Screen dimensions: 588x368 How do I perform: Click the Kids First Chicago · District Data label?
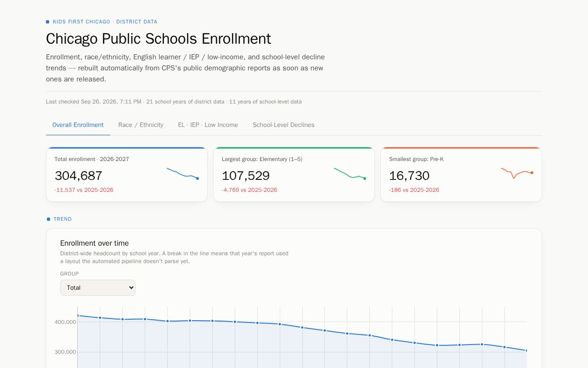click(x=105, y=22)
